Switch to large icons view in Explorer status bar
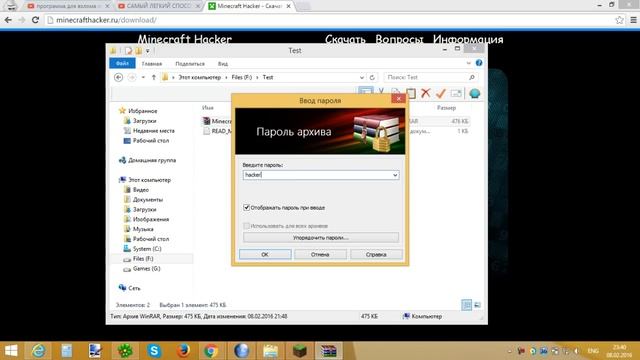 pyautogui.click(x=477, y=304)
